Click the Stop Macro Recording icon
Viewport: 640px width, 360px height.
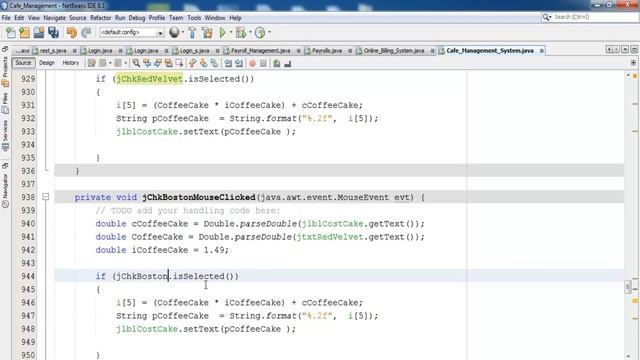[x=263, y=63]
